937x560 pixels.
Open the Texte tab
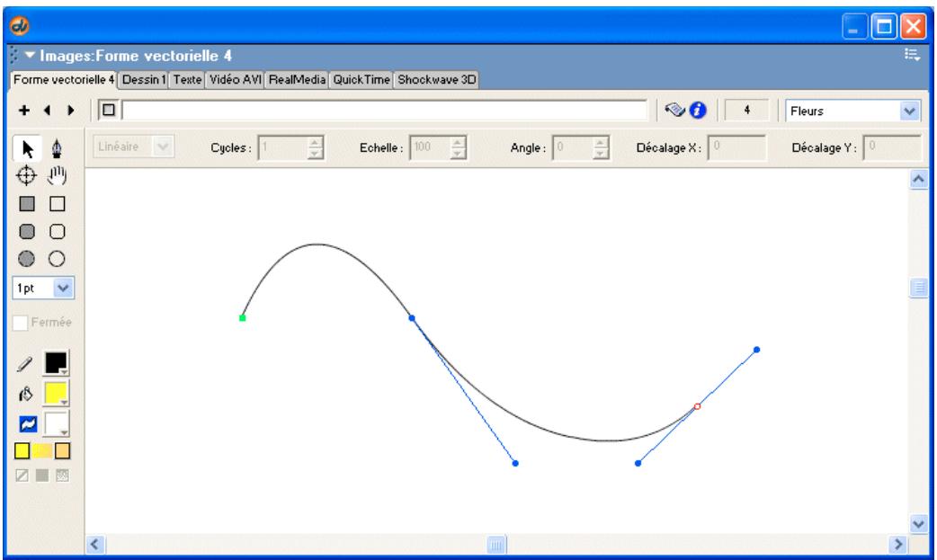[187, 79]
